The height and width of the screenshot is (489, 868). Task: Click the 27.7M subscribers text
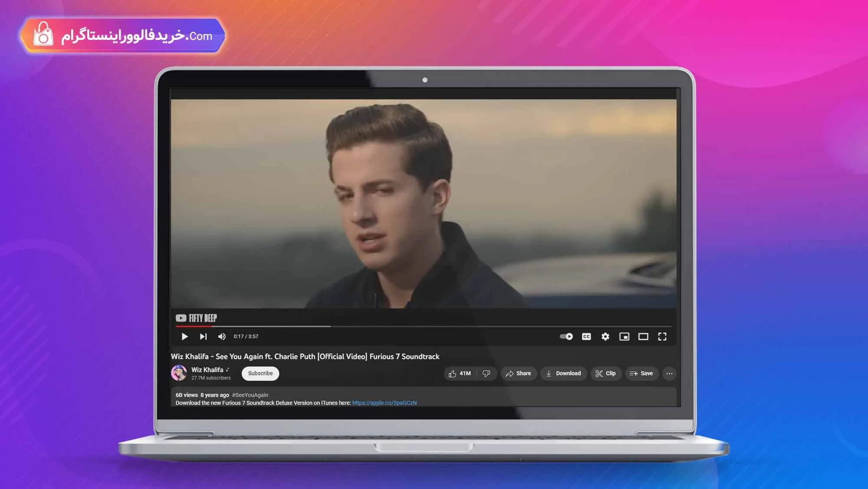coord(211,378)
